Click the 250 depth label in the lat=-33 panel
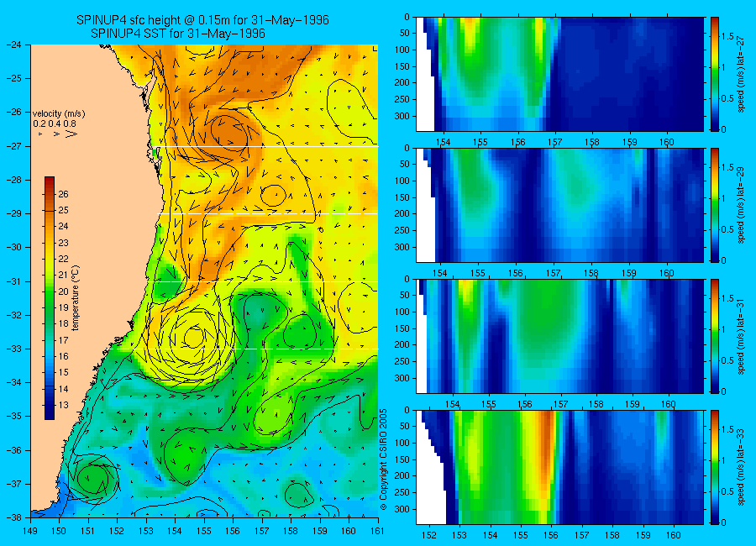Image resolution: width=756 pixels, height=546 pixels. click(403, 492)
